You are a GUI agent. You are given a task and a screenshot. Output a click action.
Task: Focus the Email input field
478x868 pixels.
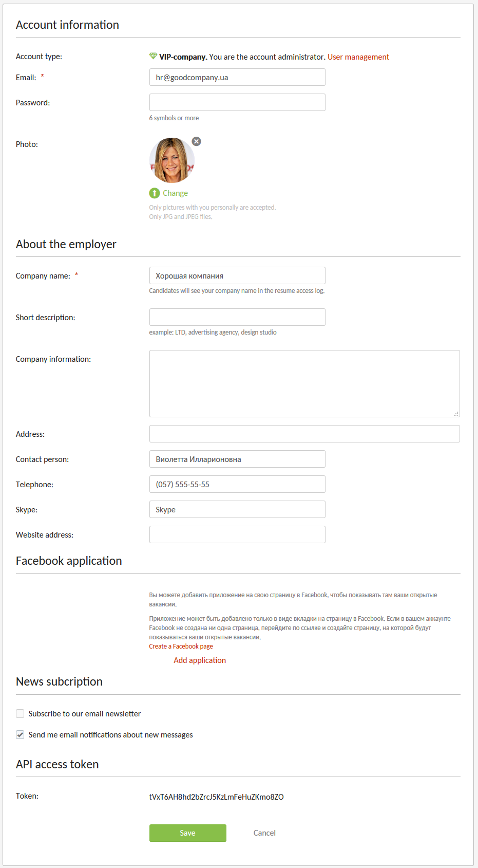(x=237, y=77)
